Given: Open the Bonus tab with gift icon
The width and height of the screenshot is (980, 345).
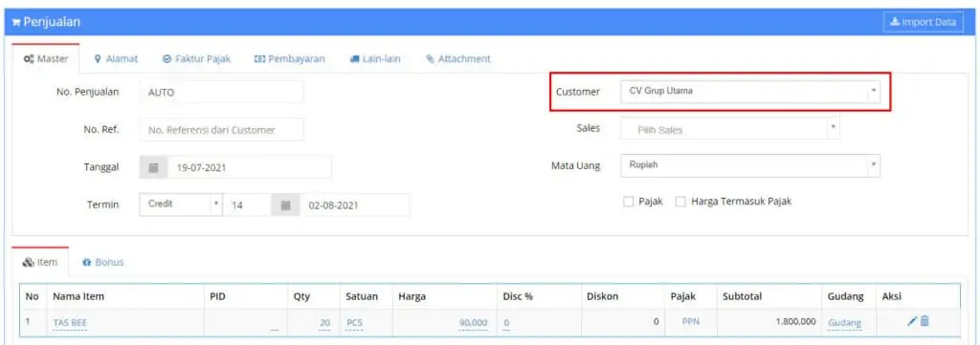Looking at the screenshot, I should [103, 263].
